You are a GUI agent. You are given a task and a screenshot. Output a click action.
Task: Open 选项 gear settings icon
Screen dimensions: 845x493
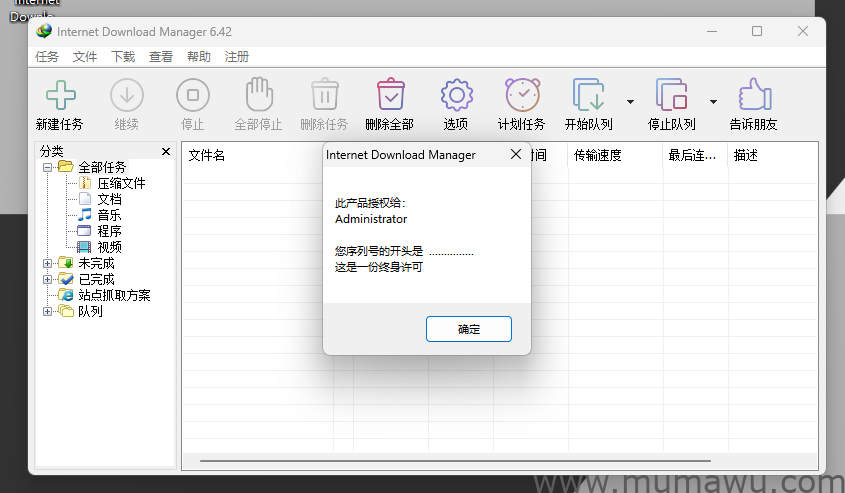coord(456,95)
